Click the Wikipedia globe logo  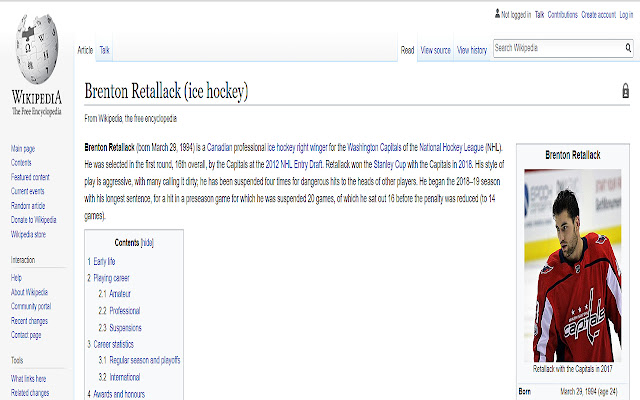pyautogui.click(x=37, y=49)
